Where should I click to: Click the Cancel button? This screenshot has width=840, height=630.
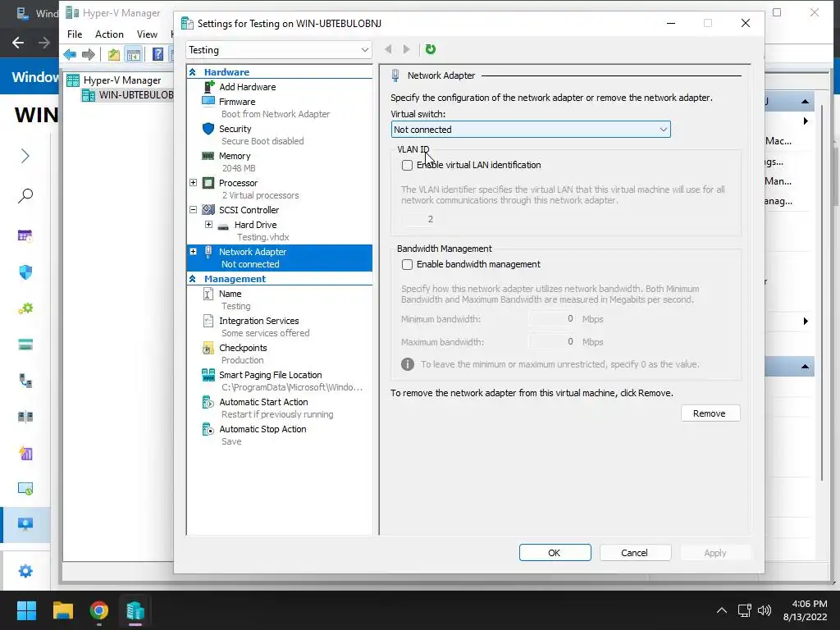coord(636,553)
